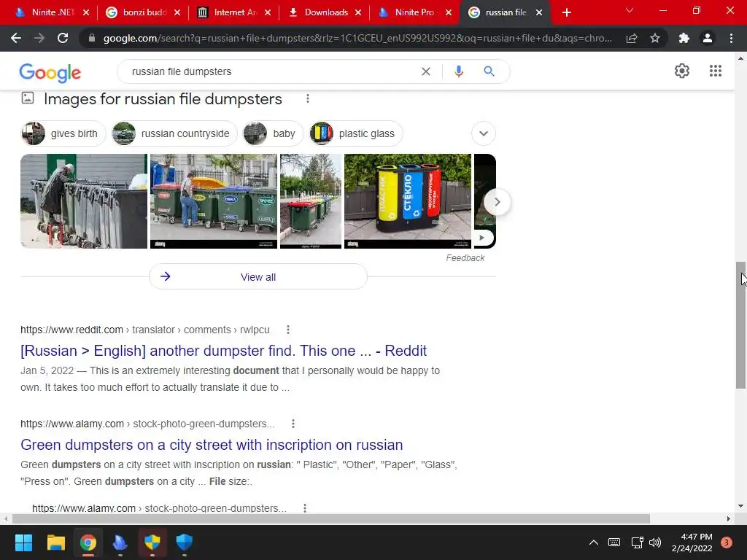The width and height of the screenshot is (747, 560).
Task: Open the Google apps grid
Action: (715, 71)
